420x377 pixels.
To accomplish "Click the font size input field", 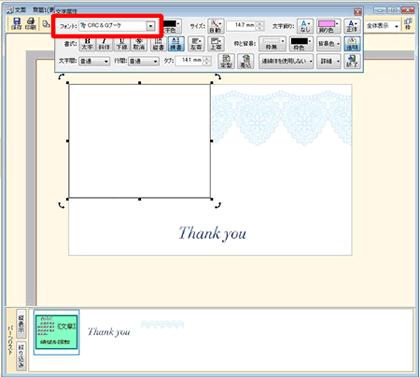I will click(x=245, y=26).
